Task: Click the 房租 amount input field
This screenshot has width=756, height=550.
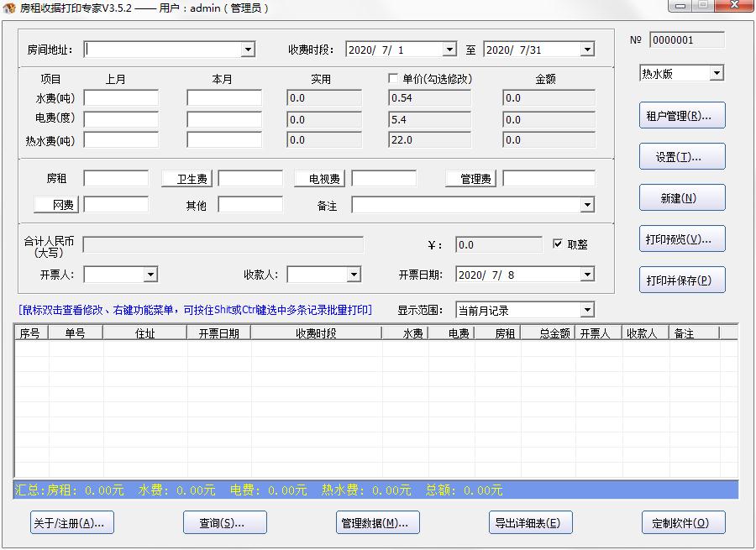Action: click(x=116, y=178)
